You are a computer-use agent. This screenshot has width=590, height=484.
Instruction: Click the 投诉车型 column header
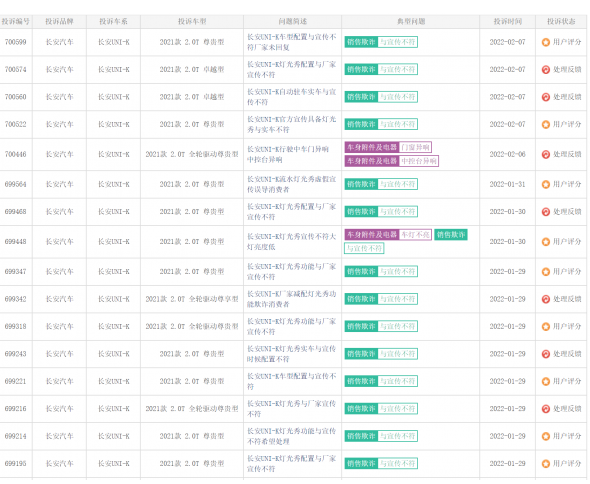192,21
